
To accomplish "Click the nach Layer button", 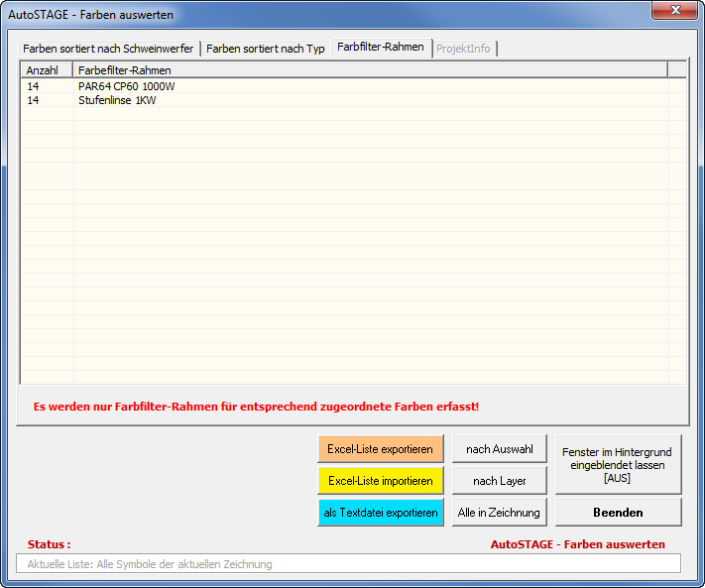I will point(499,481).
